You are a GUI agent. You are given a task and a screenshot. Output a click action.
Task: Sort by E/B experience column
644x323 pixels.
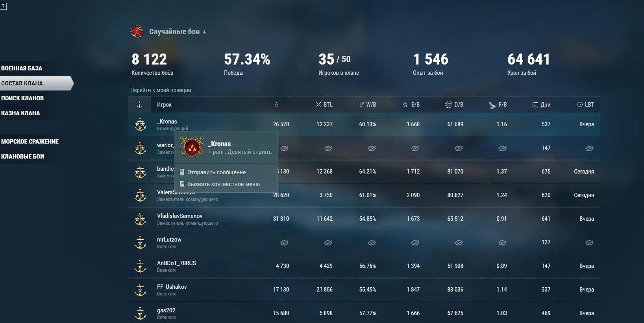[x=411, y=105]
